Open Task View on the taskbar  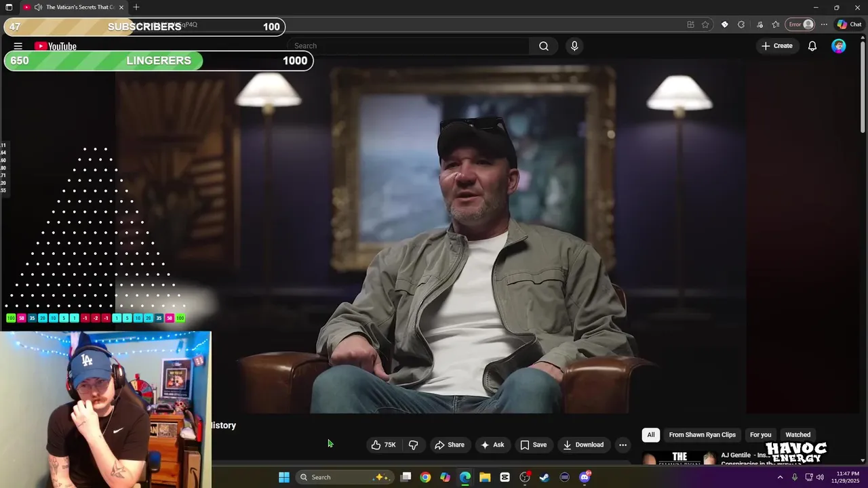[x=406, y=477]
